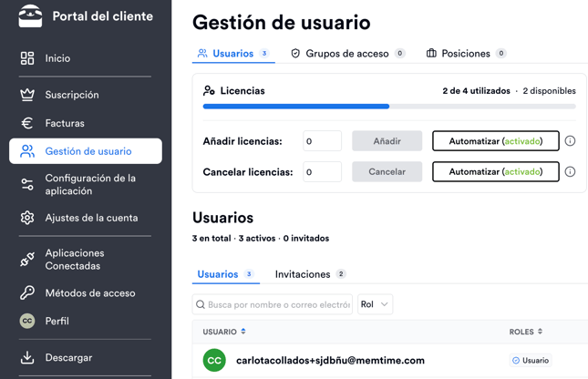Sort by the ROLES column arrows
This screenshot has height=379, width=588.
click(540, 332)
